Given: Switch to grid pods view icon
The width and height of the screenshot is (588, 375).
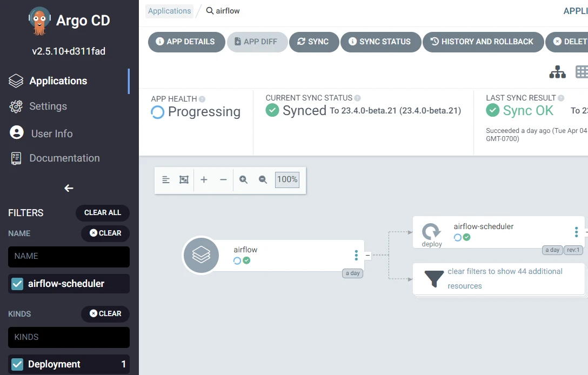Looking at the screenshot, I should [582, 72].
